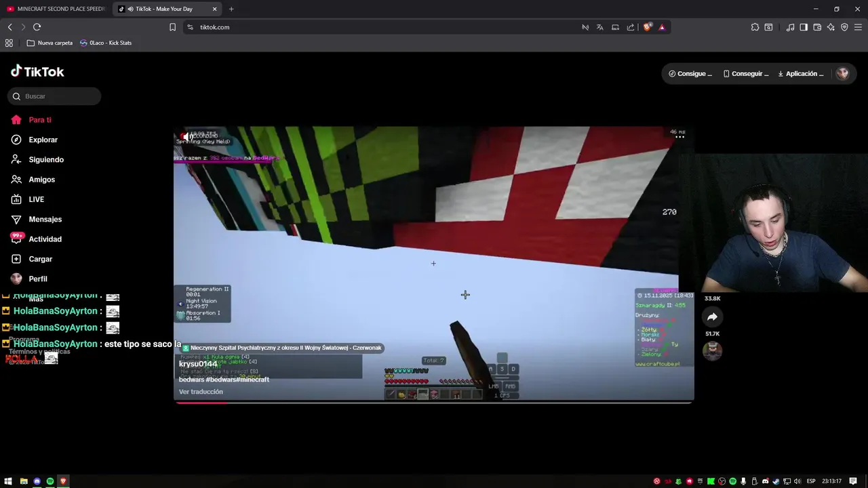This screenshot has height=488, width=868.
Task: Open Brave VPN shield icon
Action: click(844, 27)
